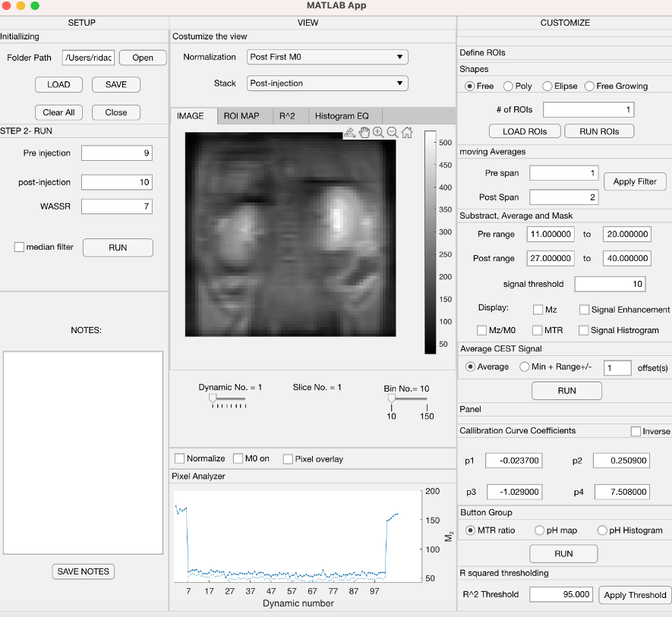
Task: Click the LOAD button
Action: click(x=58, y=84)
